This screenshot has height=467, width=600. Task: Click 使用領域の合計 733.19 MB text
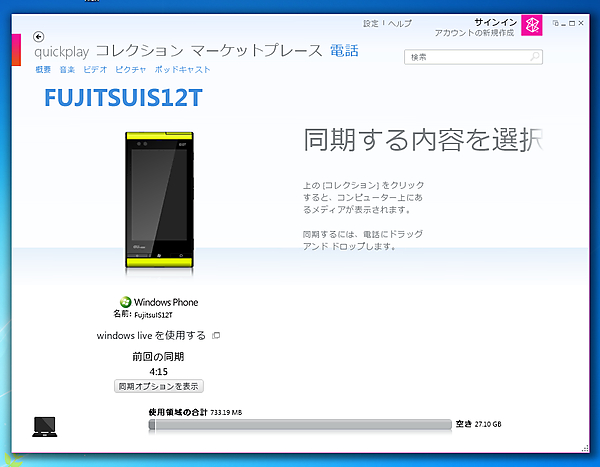coord(195,412)
